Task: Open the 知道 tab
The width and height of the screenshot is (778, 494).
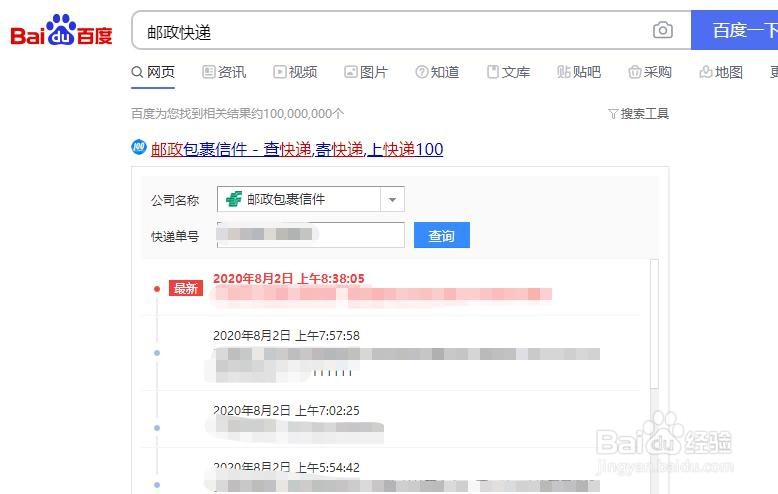Action: (x=437, y=72)
